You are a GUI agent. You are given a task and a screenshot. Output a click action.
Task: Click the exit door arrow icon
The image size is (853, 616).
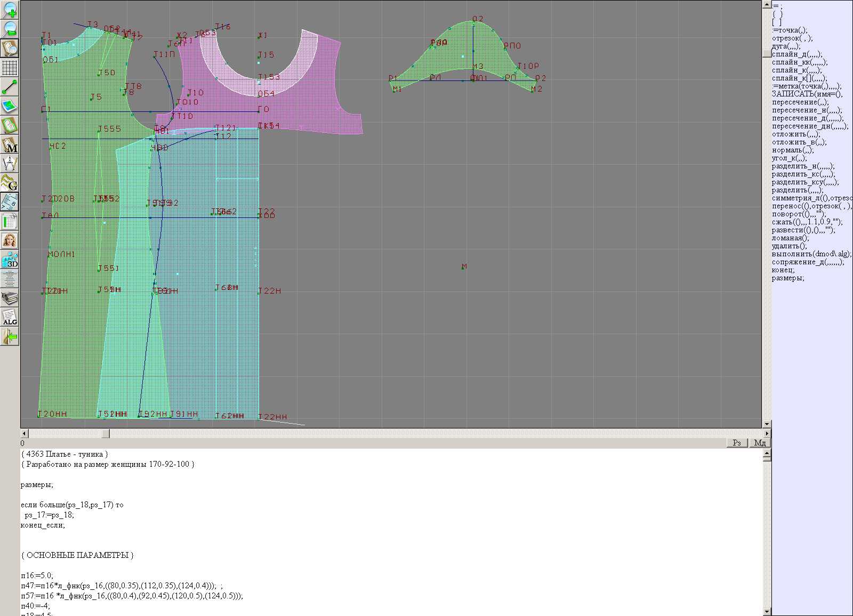point(10,337)
